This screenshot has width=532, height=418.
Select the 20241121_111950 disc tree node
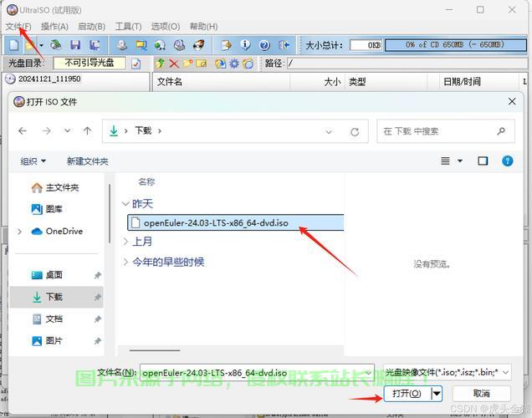(x=49, y=79)
